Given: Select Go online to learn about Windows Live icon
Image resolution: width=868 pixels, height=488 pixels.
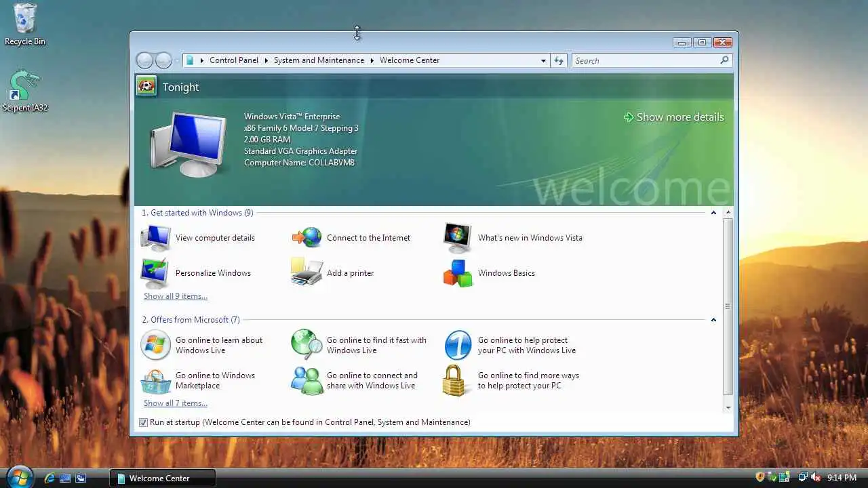Looking at the screenshot, I should (155, 345).
